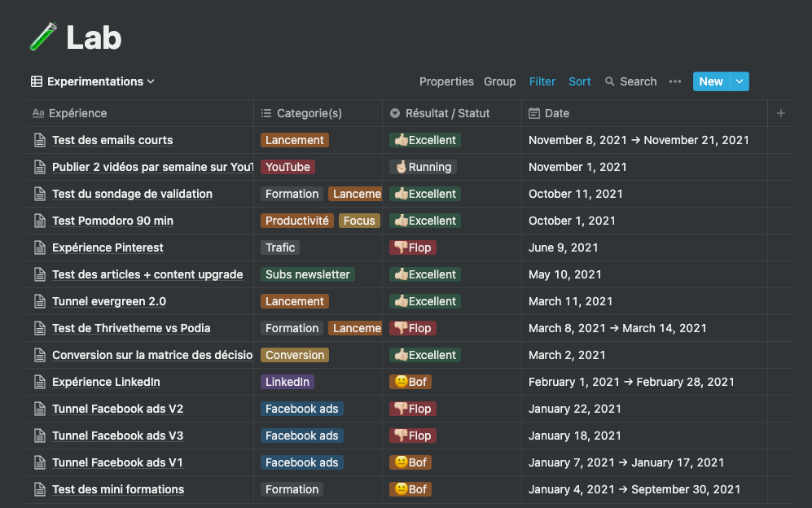Click the red YouTube category tag

tap(287, 167)
